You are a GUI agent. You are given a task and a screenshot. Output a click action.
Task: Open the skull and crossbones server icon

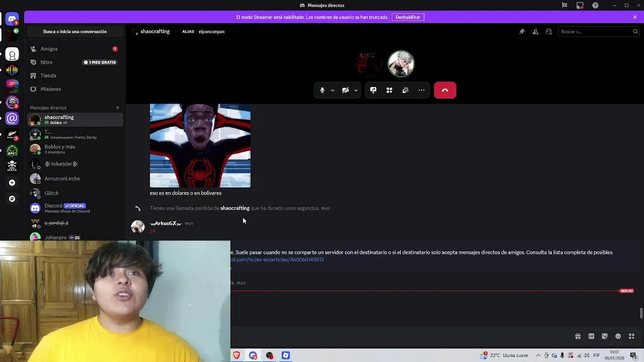[x=12, y=166]
